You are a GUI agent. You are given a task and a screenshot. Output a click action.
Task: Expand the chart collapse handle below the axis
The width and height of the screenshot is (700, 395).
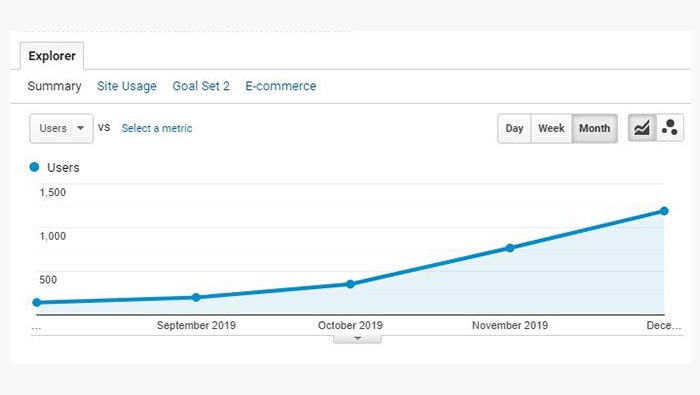[x=357, y=339]
